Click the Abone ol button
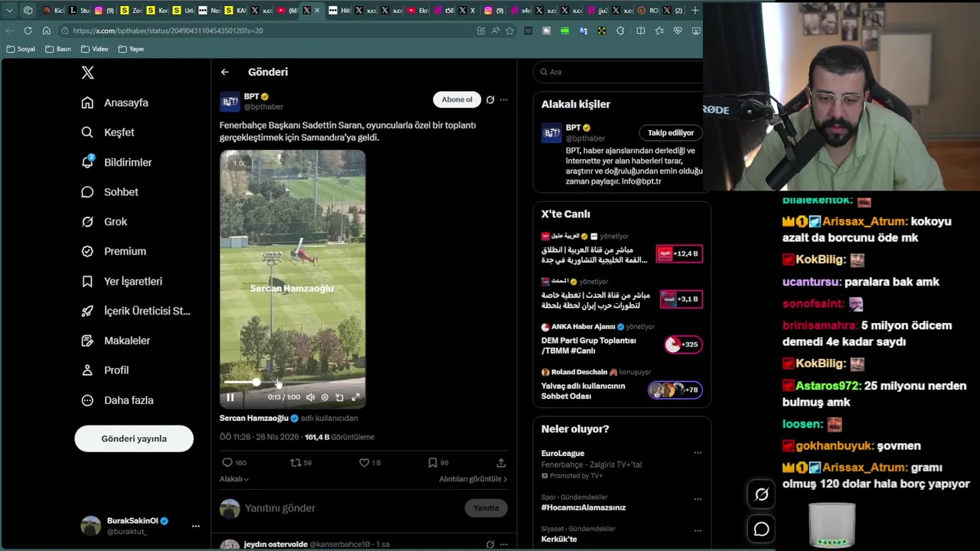 (x=457, y=99)
